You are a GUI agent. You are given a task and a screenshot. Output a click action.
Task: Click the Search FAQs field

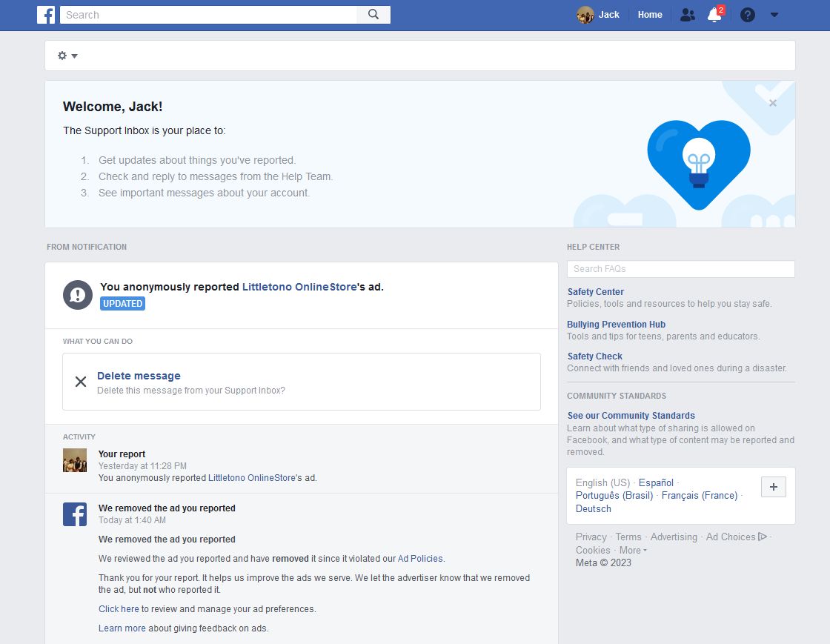click(x=680, y=269)
